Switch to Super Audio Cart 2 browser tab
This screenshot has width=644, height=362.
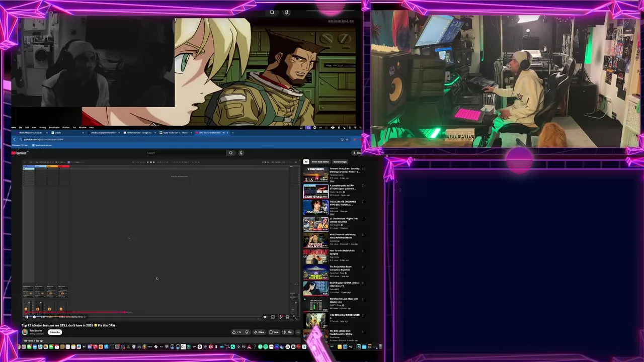point(176,133)
